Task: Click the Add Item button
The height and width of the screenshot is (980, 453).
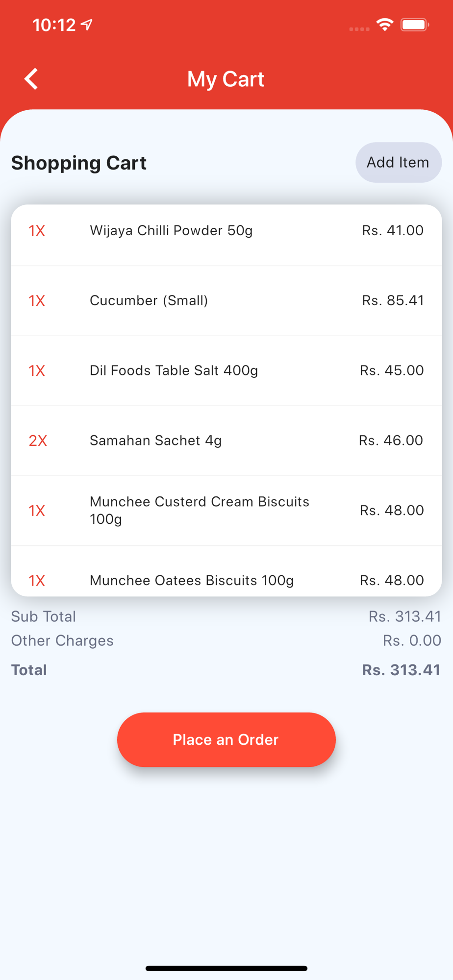Action: [x=399, y=163]
